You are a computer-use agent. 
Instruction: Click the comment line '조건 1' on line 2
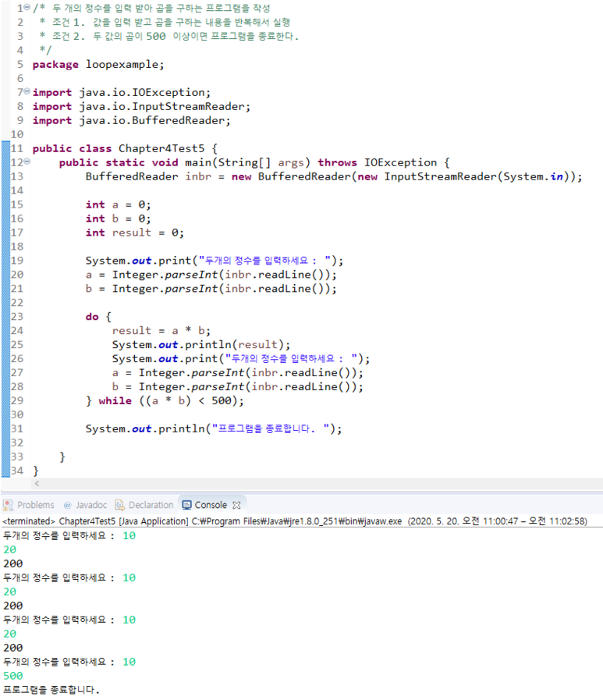pos(165,22)
